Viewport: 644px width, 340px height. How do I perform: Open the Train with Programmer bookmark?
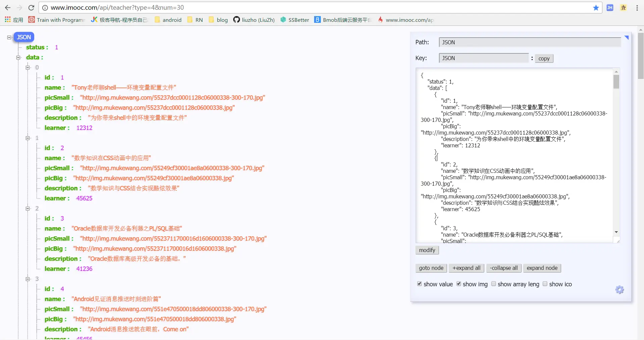point(57,20)
